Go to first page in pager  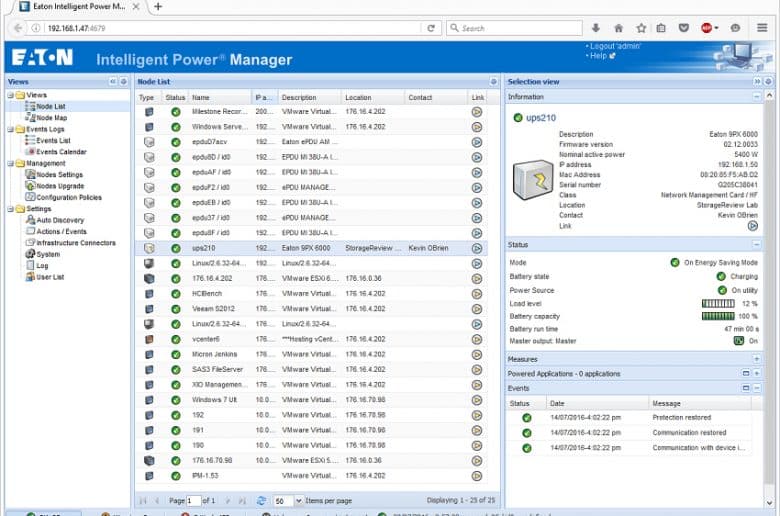pos(143,501)
